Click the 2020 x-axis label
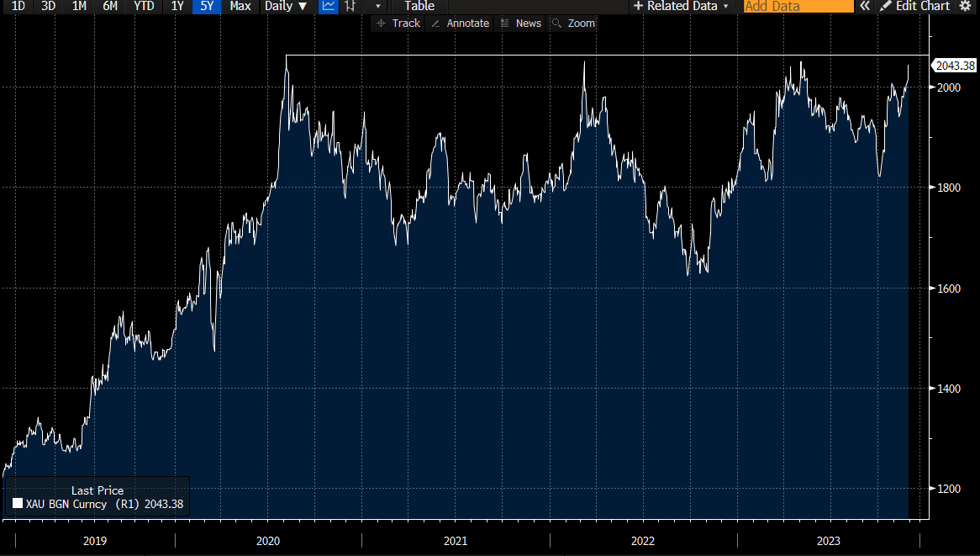The height and width of the screenshot is (556, 980). tap(268, 541)
